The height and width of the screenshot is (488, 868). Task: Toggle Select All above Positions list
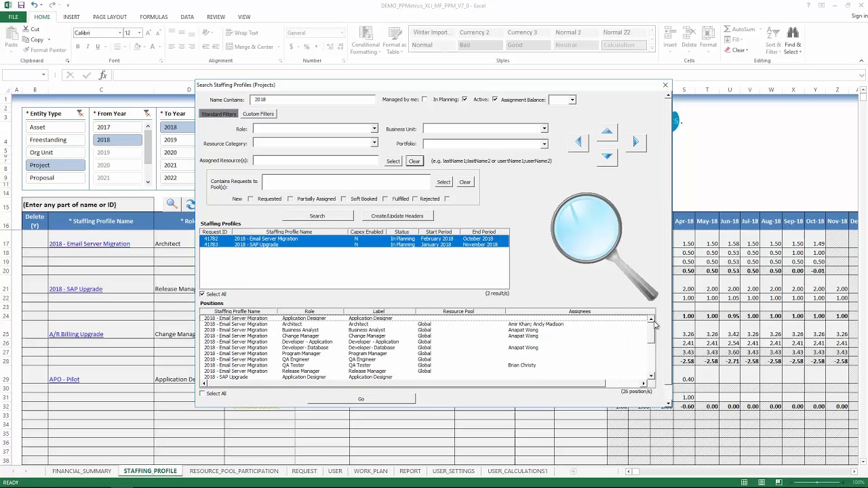click(202, 294)
